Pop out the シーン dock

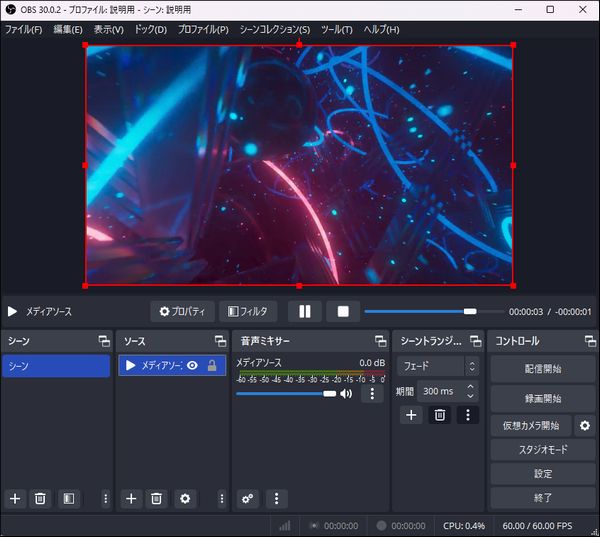coord(104,341)
